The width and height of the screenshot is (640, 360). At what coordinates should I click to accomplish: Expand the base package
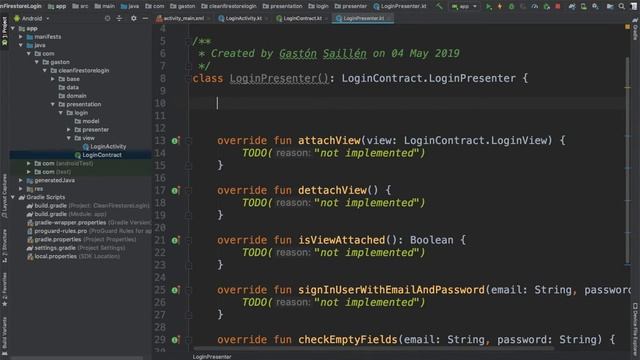coord(53,79)
